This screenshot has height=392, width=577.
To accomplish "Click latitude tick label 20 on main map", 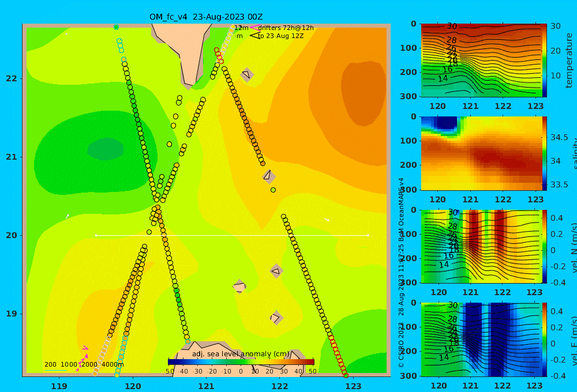I will pos(12,235).
